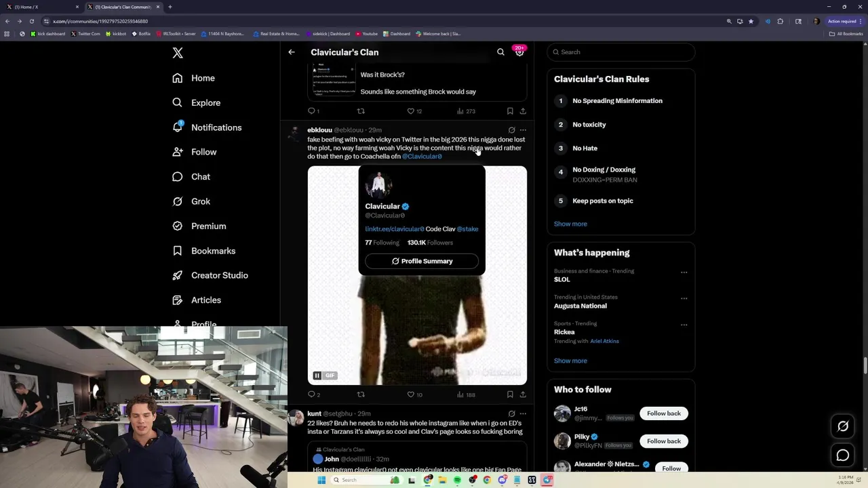Open the kick dashboard bookmark

48,34
